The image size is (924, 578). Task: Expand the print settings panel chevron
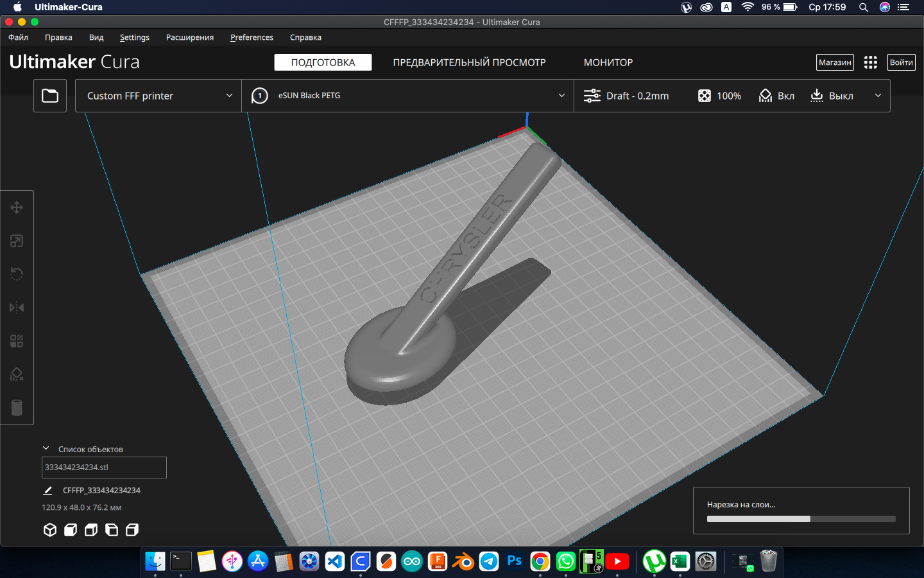pyautogui.click(x=878, y=96)
